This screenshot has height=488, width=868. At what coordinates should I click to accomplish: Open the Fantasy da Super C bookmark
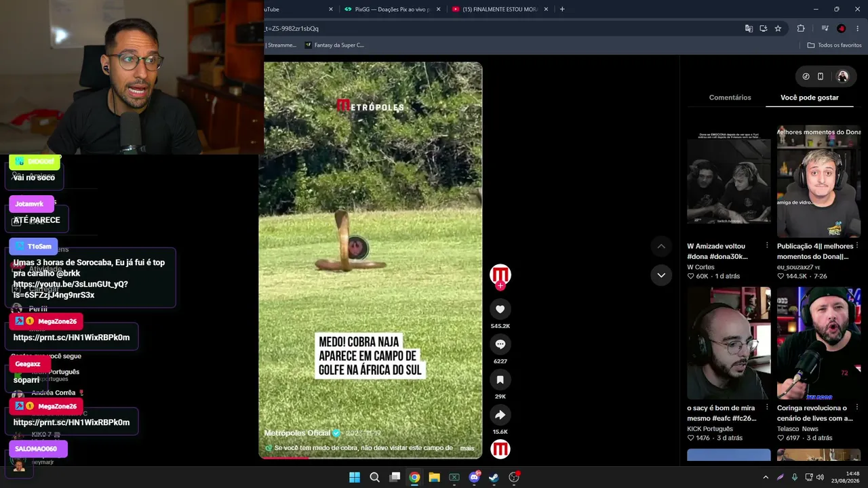[x=334, y=45]
